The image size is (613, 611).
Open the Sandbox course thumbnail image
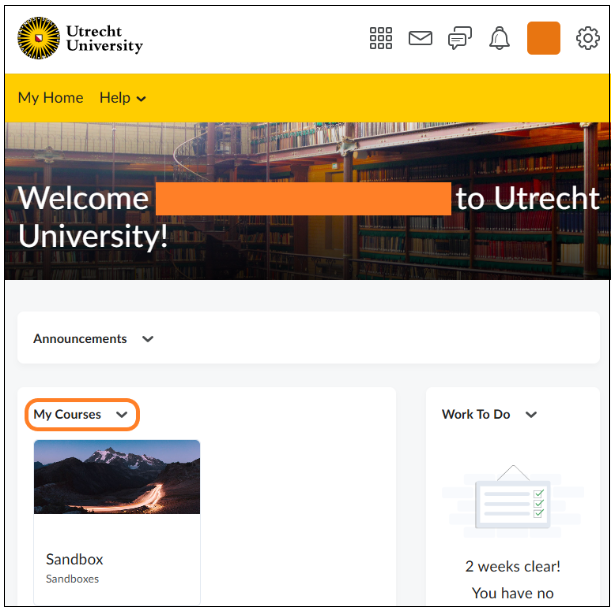(x=117, y=477)
